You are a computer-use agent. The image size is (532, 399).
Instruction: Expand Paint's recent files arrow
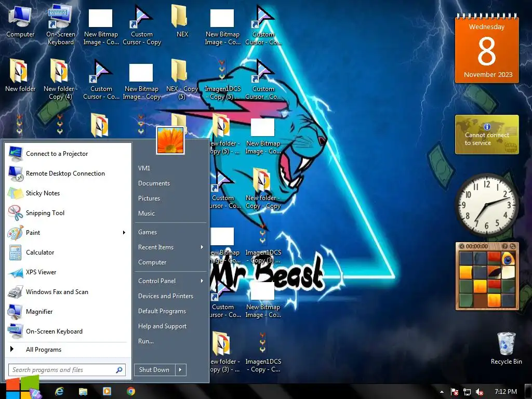coord(124,232)
